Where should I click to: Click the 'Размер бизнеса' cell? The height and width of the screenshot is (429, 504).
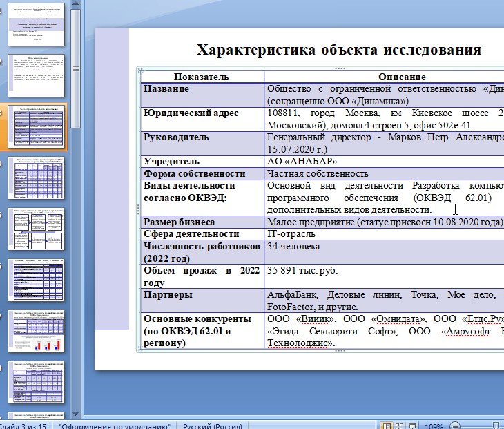[202, 222]
